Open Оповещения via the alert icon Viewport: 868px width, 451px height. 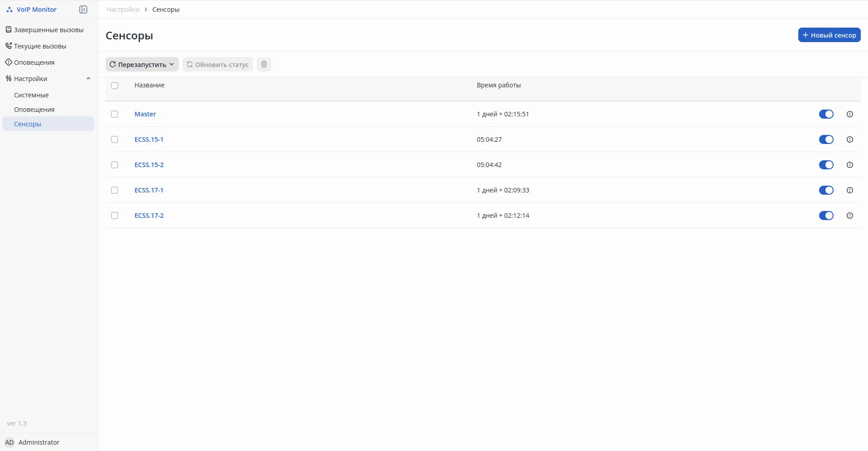coord(8,62)
